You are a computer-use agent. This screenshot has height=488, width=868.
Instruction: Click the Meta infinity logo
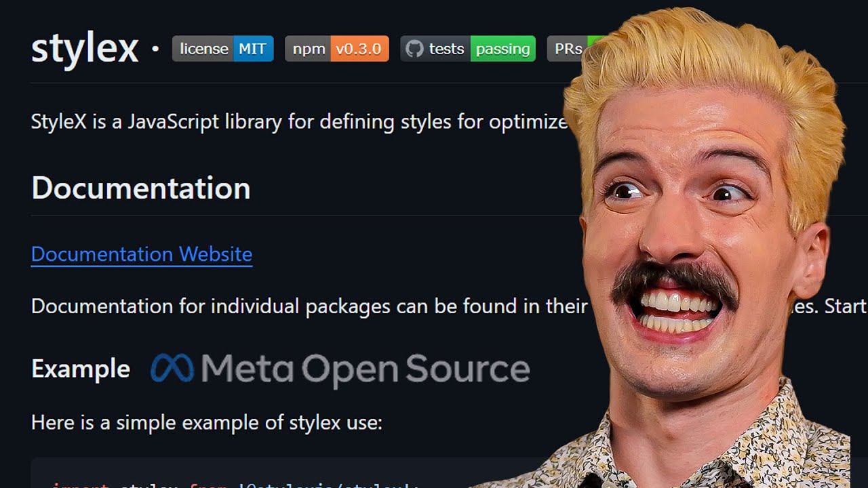172,369
